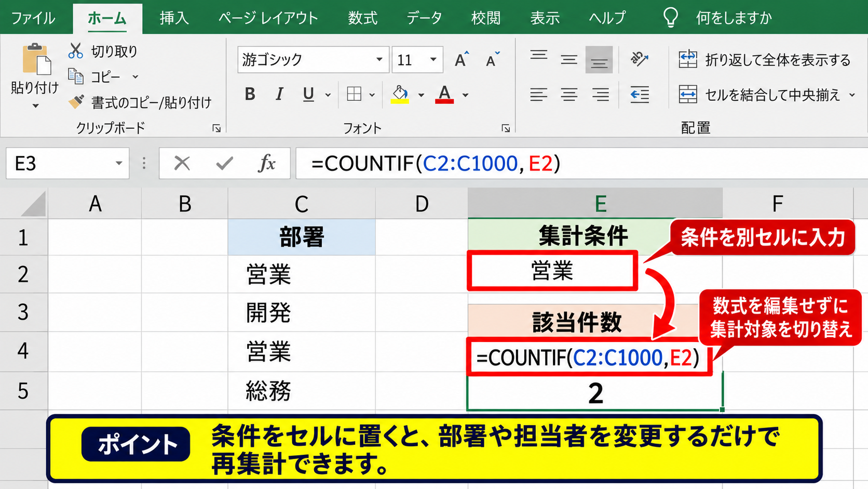This screenshot has width=868, height=489.
Task: Expand the Name Box dropdown for E3
Action: (x=119, y=164)
